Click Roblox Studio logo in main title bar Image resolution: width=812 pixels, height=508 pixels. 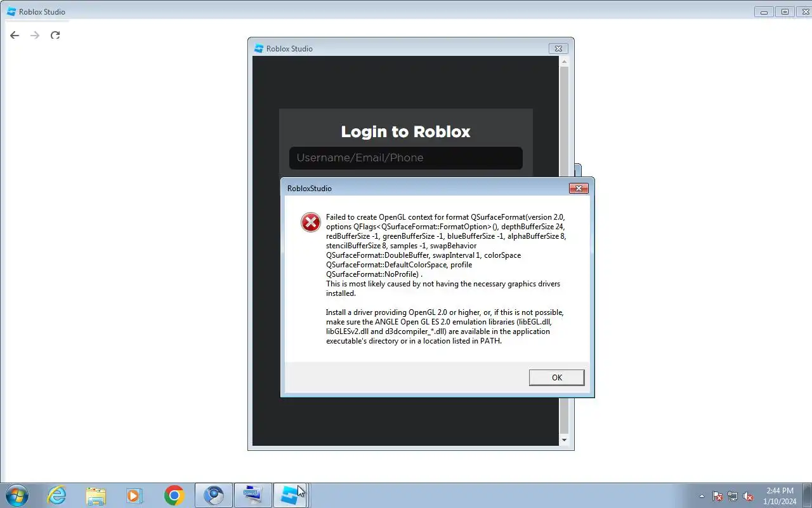[11, 11]
